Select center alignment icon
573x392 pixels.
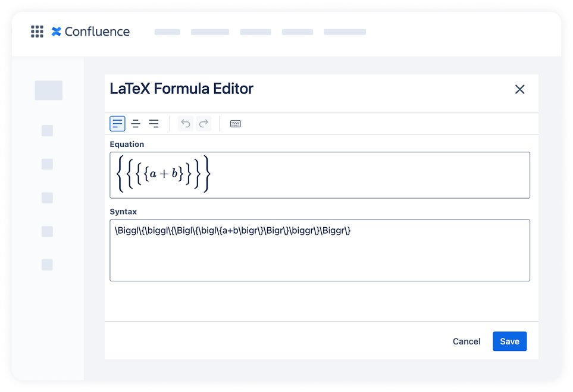pyautogui.click(x=136, y=124)
